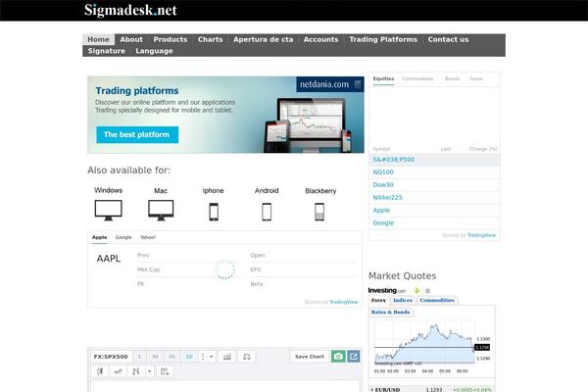The height and width of the screenshot is (392, 588).
Task: Open the Contact us page
Action: pos(448,39)
